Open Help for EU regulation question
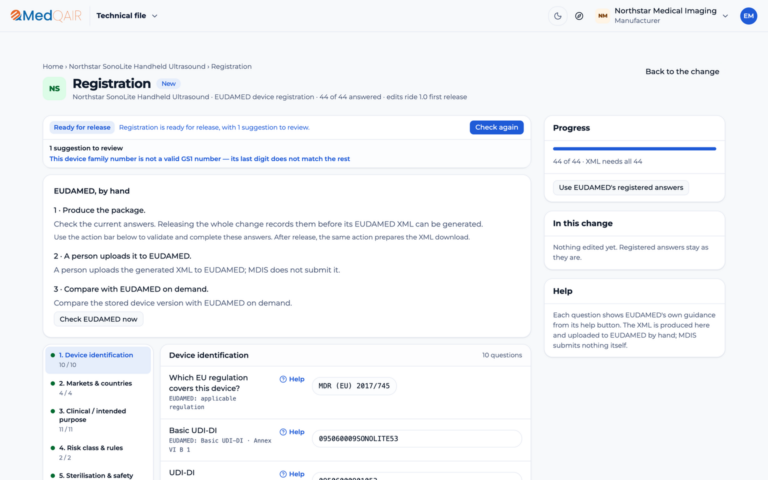The image size is (768, 480). click(x=292, y=379)
